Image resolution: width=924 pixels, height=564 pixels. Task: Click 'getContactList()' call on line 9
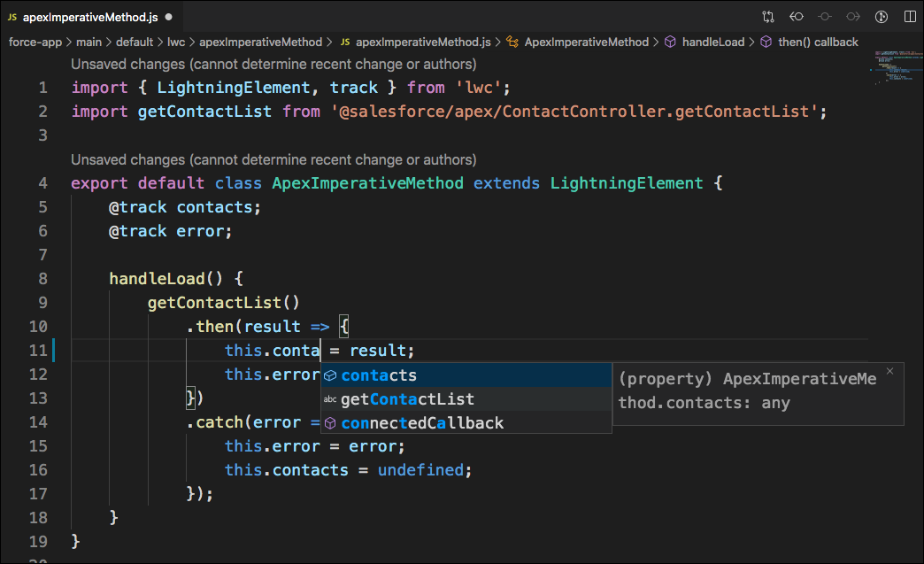tap(223, 302)
